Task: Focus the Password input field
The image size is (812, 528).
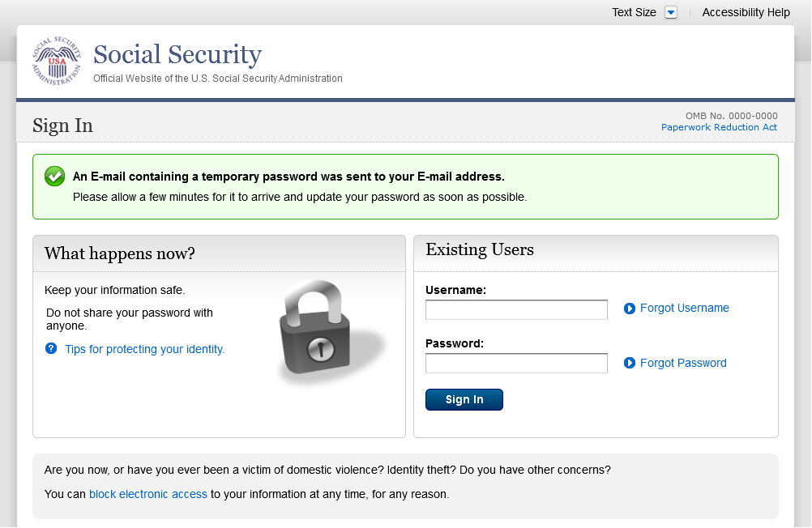Action: click(516, 363)
